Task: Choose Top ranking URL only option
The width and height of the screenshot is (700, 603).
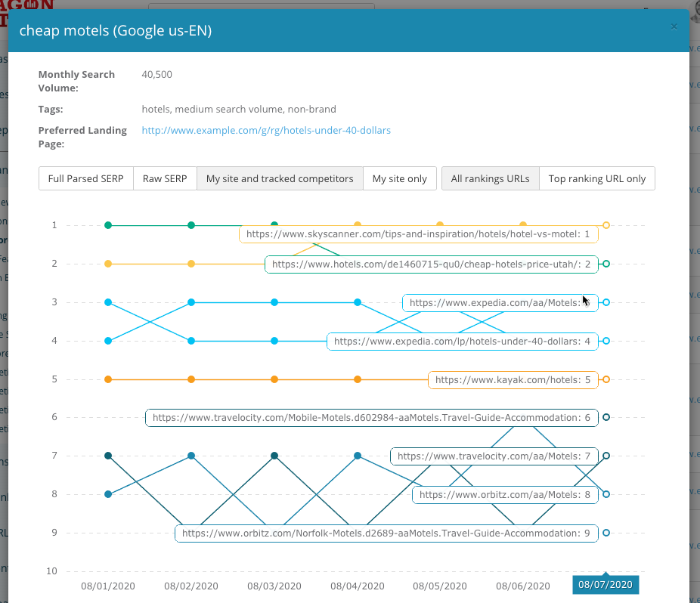Action: click(x=597, y=179)
